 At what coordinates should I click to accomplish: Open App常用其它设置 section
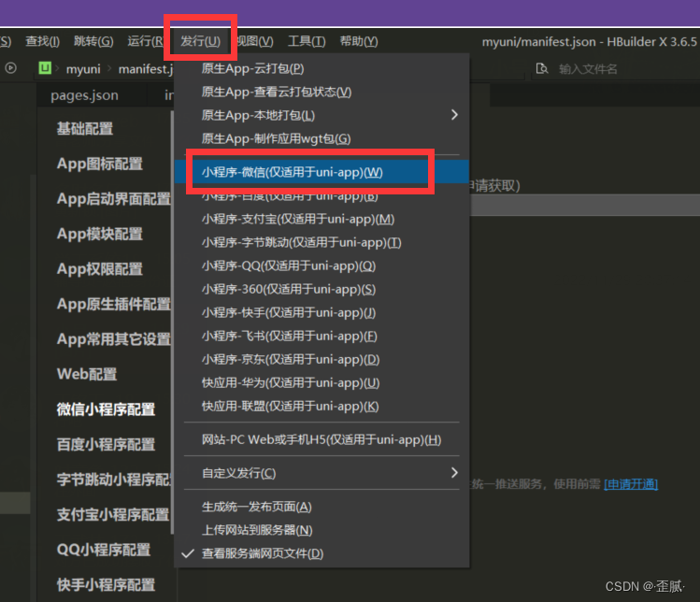coord(113,339)
